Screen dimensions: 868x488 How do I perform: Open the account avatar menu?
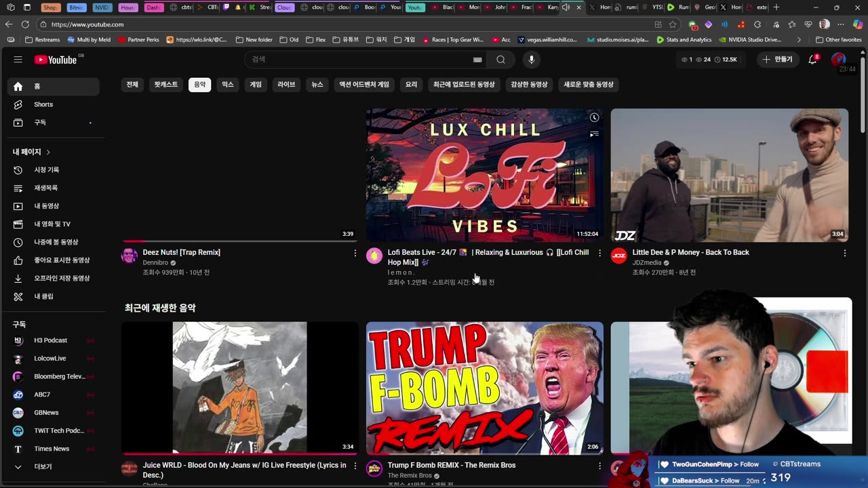pos(838,60)
